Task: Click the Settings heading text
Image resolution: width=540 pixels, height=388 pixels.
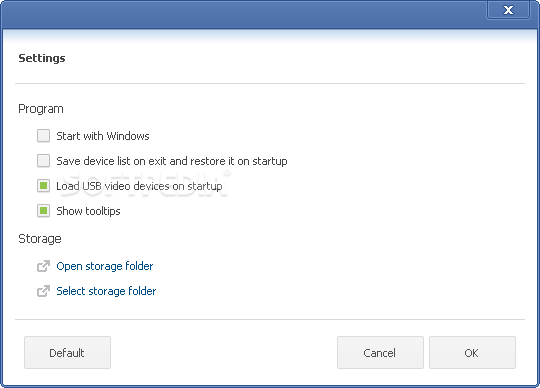Action: (42, 58)
